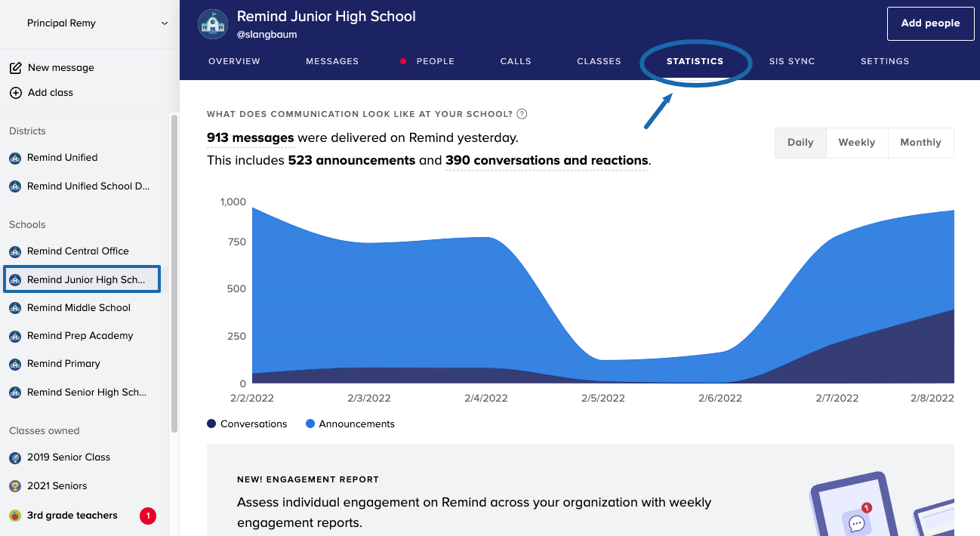Click the Remind Junior High School header avatar

213,24
